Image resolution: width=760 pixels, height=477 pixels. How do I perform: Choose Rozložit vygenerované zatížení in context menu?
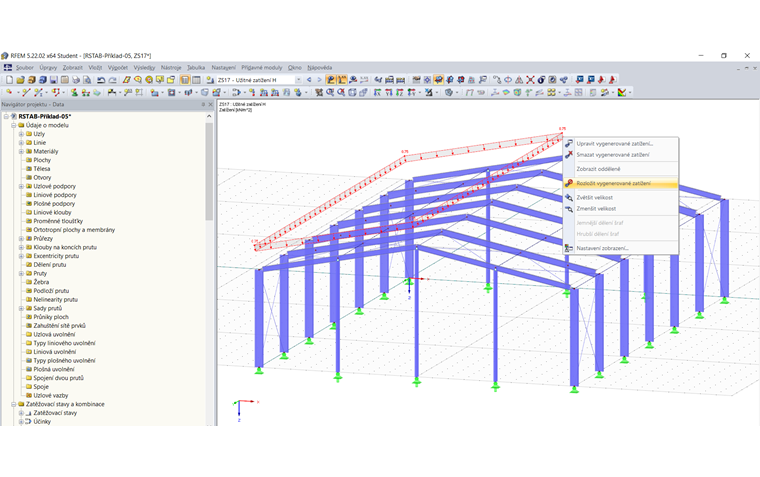(620, 183)
